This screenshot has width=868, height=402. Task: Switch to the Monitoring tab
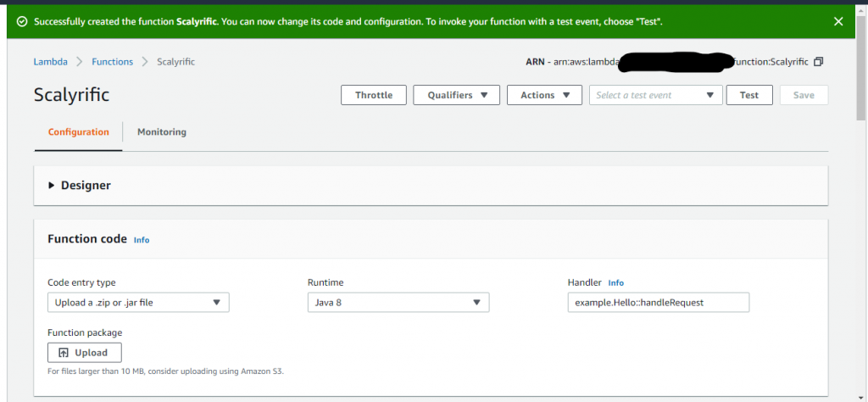click(x=162, y=132)
